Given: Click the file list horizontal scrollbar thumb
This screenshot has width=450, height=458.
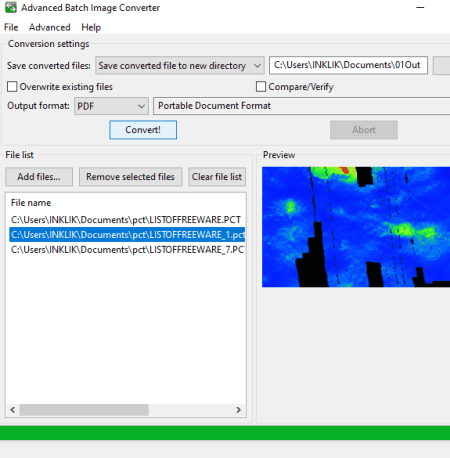Looking at the screenshot, I should [84, 410].
